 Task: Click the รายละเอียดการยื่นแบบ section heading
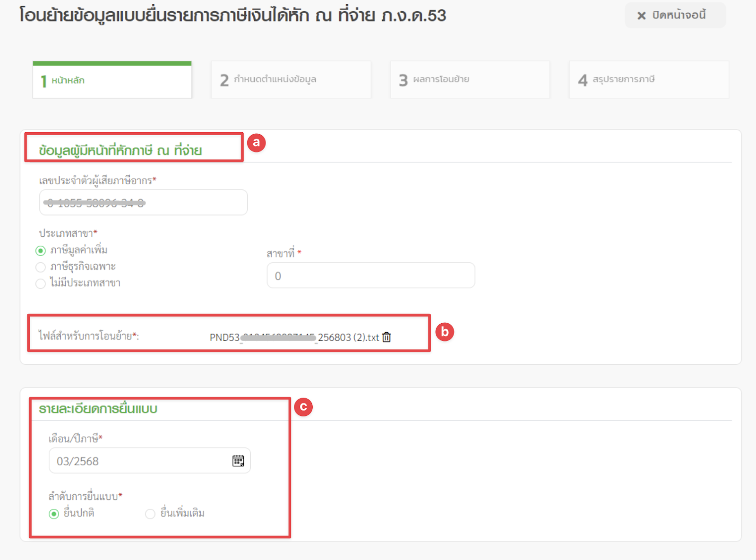(x=98, y=409)
